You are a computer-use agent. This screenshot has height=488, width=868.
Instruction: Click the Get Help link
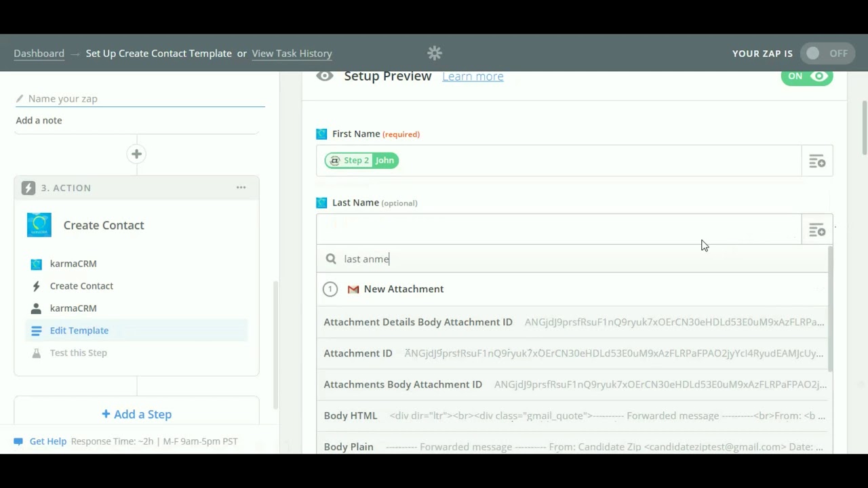pos(48,441)
